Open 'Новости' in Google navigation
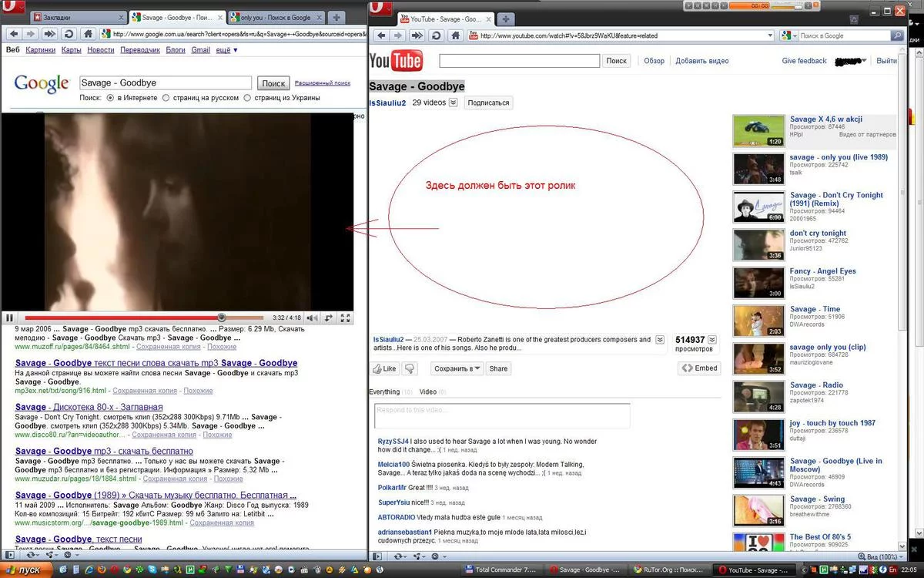The height and width of the screenshot is (578, 924). (101, 50)
